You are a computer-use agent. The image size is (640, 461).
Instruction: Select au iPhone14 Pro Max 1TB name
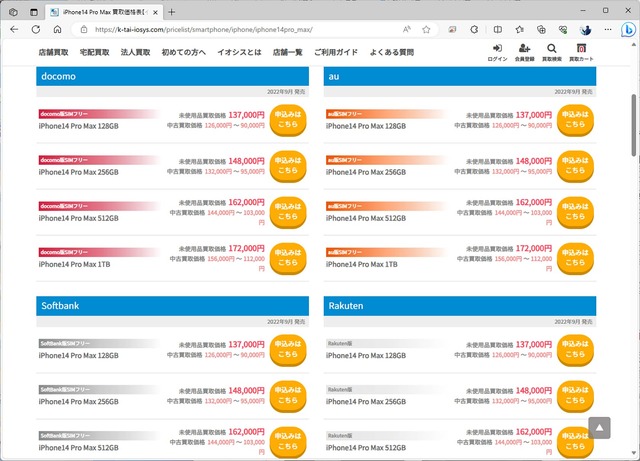coord(362,265)
